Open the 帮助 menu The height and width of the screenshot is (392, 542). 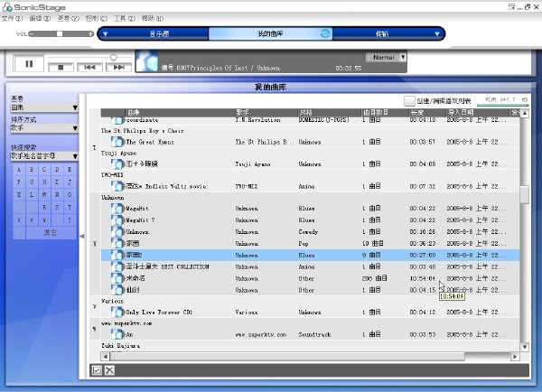coord(153,18)
